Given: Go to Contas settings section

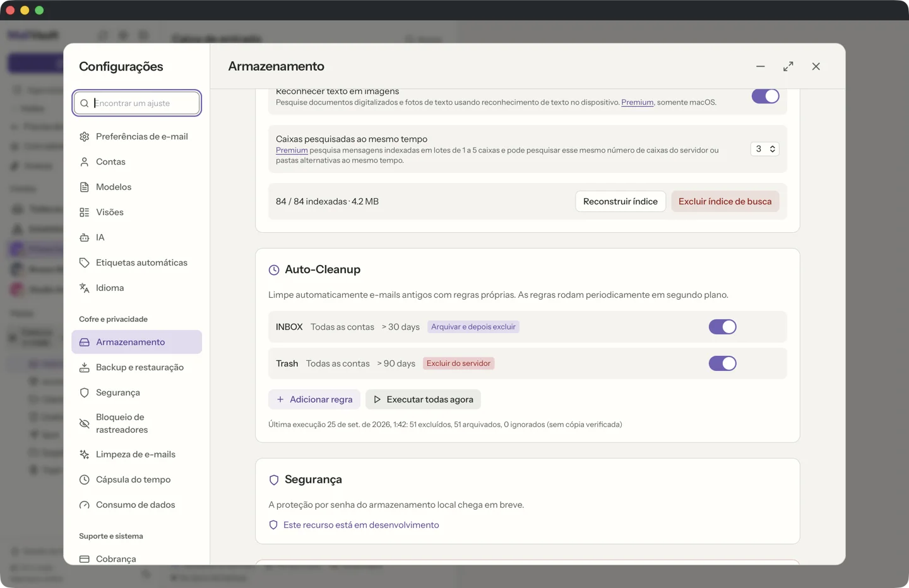Looking at the screenshot, I should [136, 162].
